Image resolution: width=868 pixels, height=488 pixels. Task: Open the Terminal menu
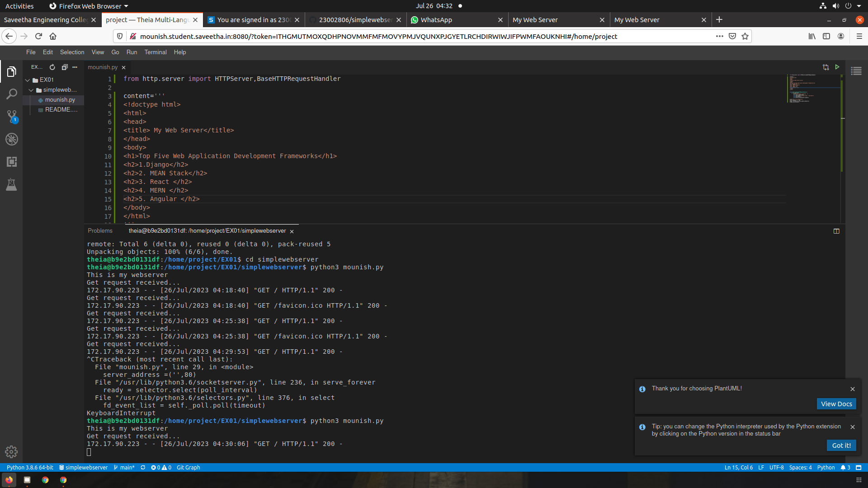156,52
